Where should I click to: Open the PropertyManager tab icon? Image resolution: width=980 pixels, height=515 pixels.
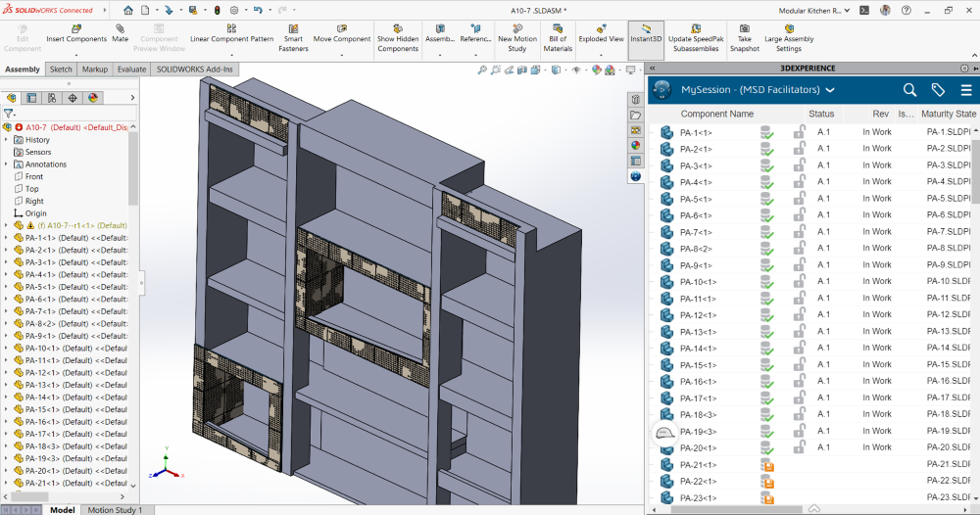click(31, 97)
